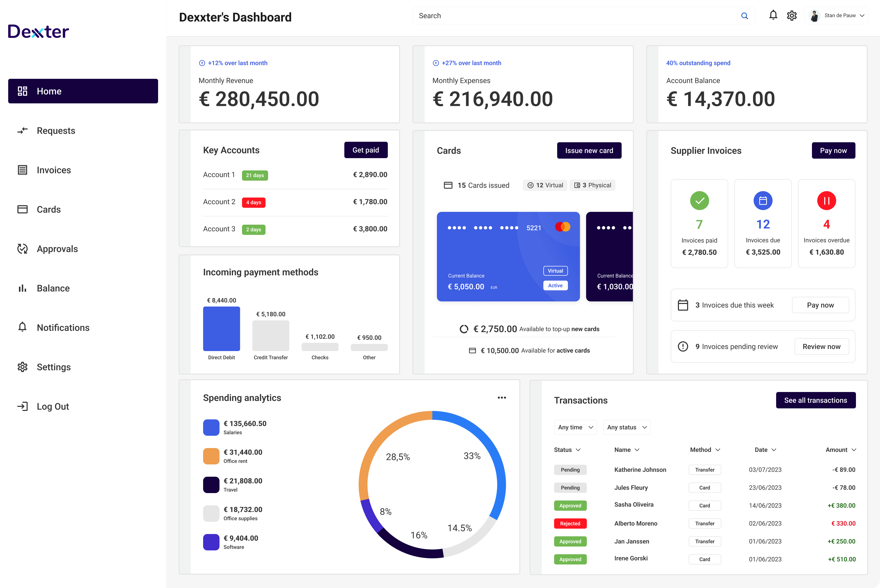The height and width of the screenshot is (588, 880).
Task: Select the 12 Virtual cards filter
Action: pos(545,185)
